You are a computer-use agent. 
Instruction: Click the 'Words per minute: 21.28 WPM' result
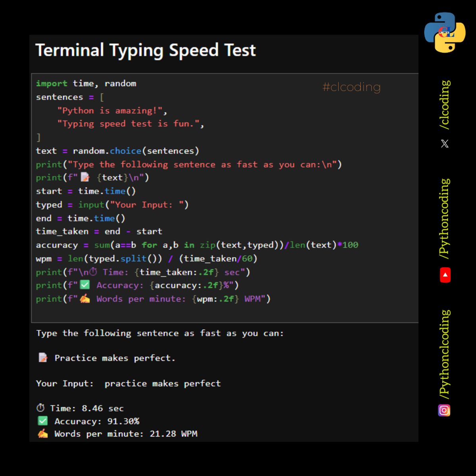pyautogui.click(x=126, y=434)
